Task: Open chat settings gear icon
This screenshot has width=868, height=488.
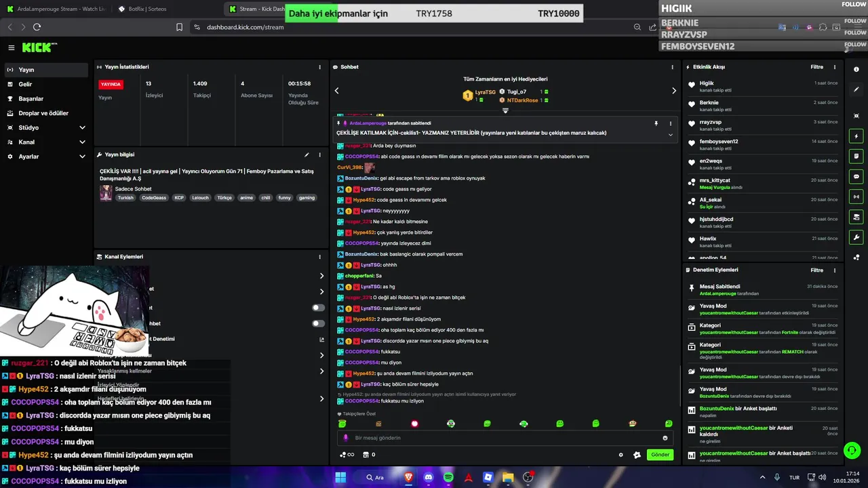Action: point(620,455)
